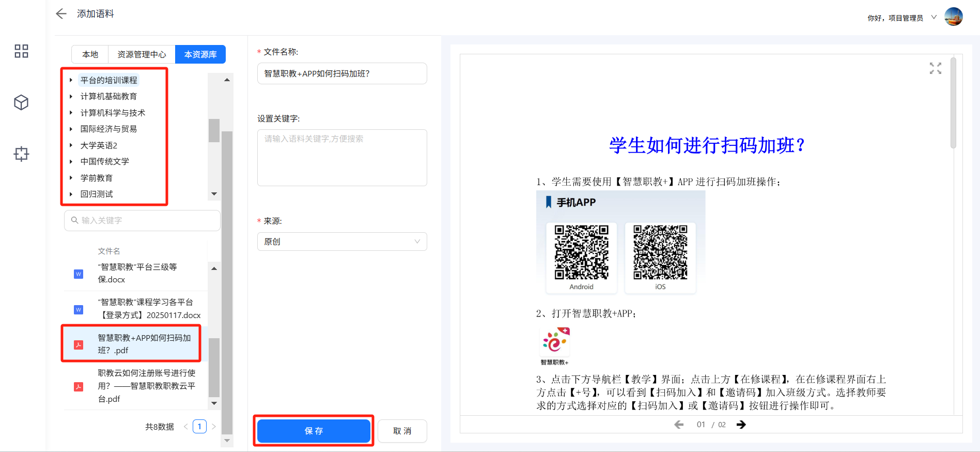Select page 1 in file pagination
Viewport: 980px width, 452px height.
click(199, 427)
